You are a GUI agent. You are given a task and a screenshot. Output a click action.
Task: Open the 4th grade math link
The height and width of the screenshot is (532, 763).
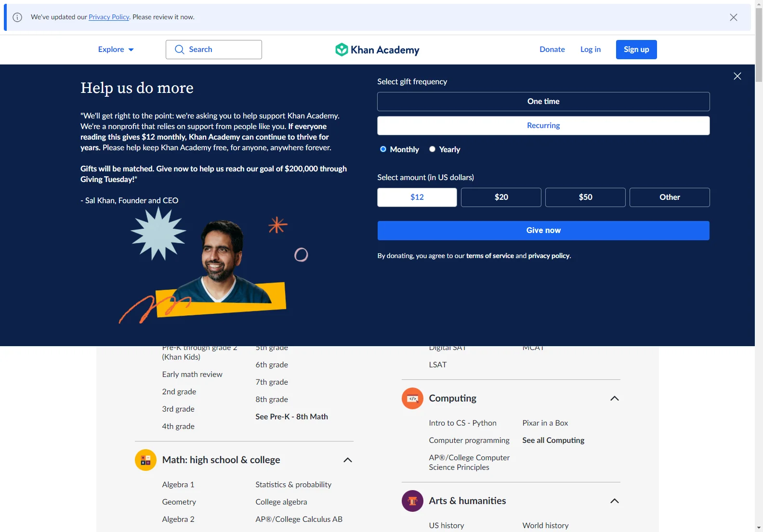coord(178,427)
